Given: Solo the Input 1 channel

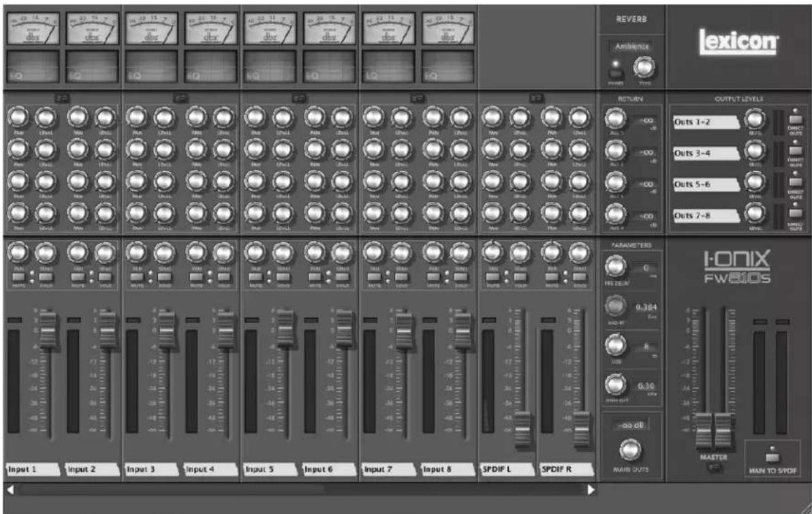Looking at the screenshot, I should [46, 277].
